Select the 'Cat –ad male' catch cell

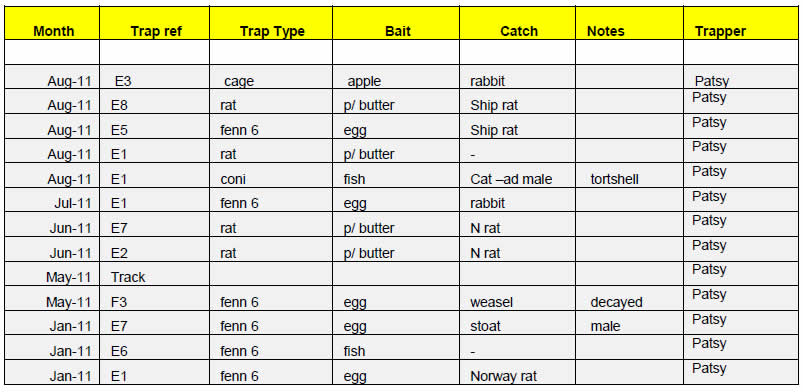518,176
